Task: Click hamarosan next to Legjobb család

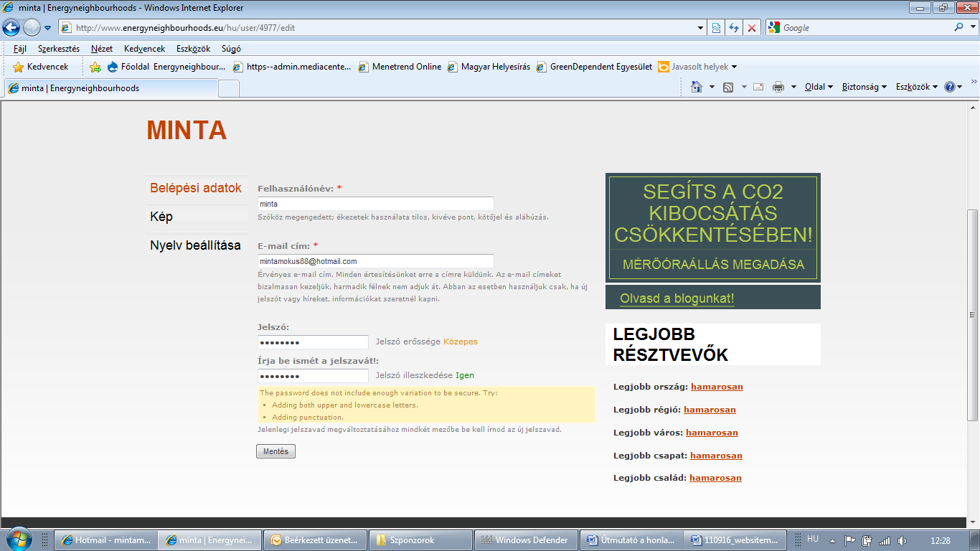Action: pyautogui.click(x=715, y=478)
